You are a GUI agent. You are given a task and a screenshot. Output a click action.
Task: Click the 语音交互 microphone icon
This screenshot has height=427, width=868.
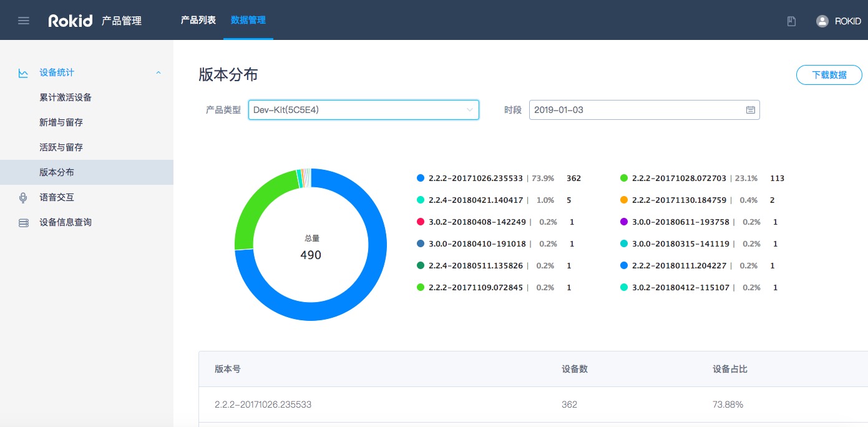pos(24,198)
